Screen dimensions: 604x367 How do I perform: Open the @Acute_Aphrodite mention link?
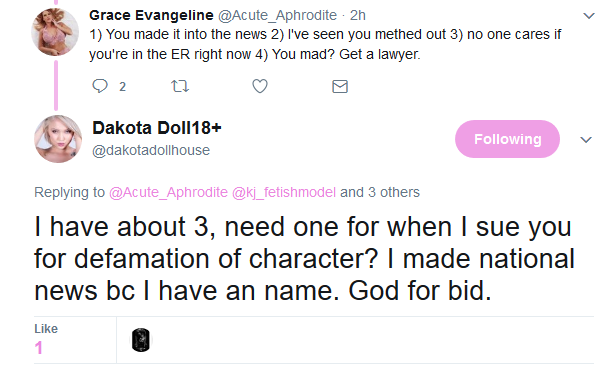coord(168,192)
